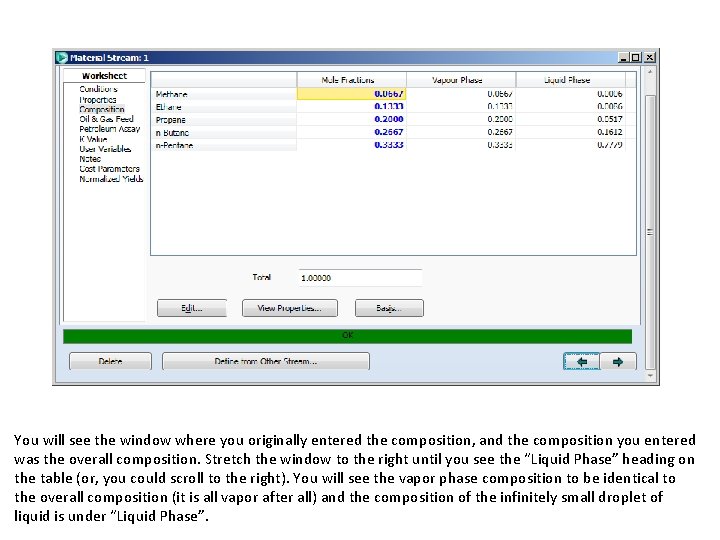Select Ethane mole fraction cell 0.1333

tap(352, 107)
